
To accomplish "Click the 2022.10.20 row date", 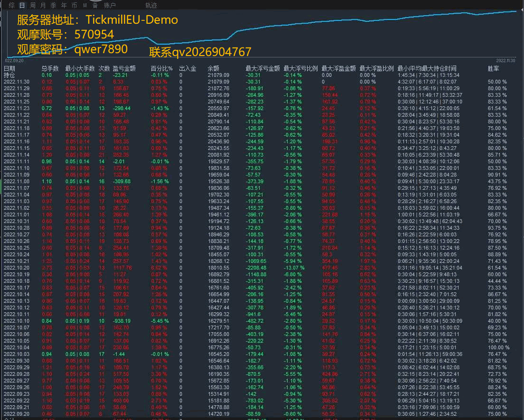I will coord(17,267).
